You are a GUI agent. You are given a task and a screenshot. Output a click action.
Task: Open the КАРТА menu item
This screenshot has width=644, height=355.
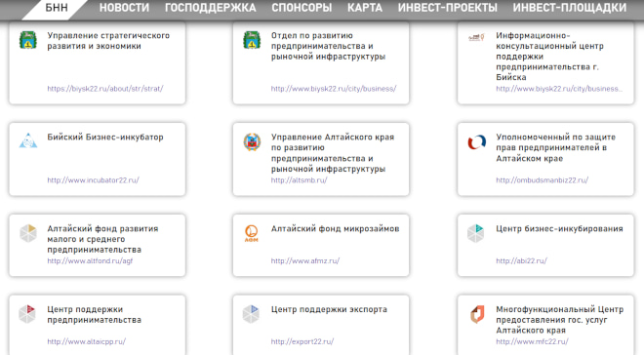[365, 8]
